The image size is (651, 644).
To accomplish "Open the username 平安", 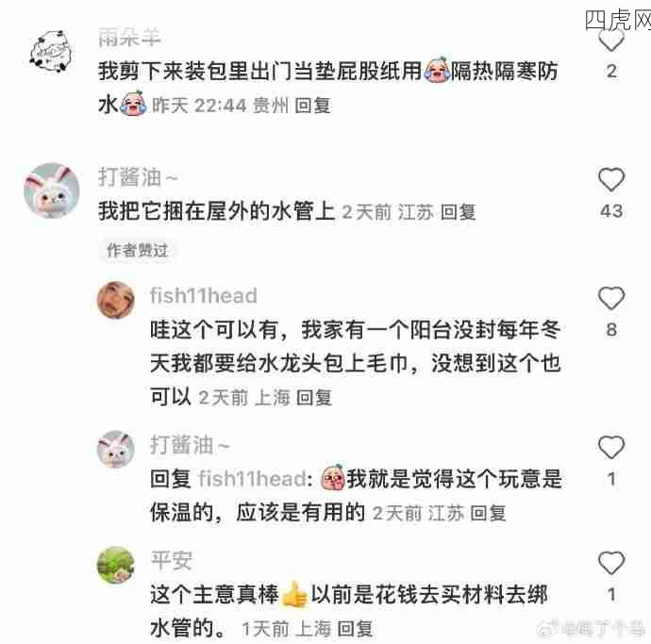I will (171, 560).
